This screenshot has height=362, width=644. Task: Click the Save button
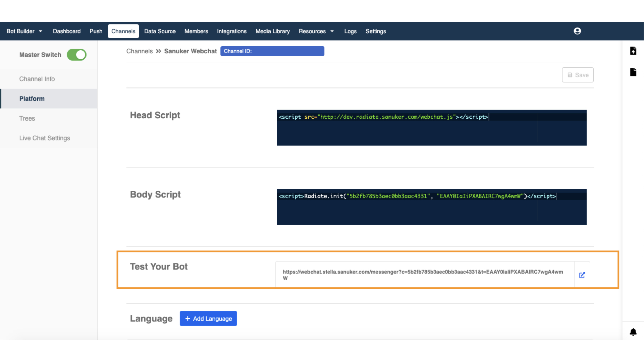(x=578, y=75)
